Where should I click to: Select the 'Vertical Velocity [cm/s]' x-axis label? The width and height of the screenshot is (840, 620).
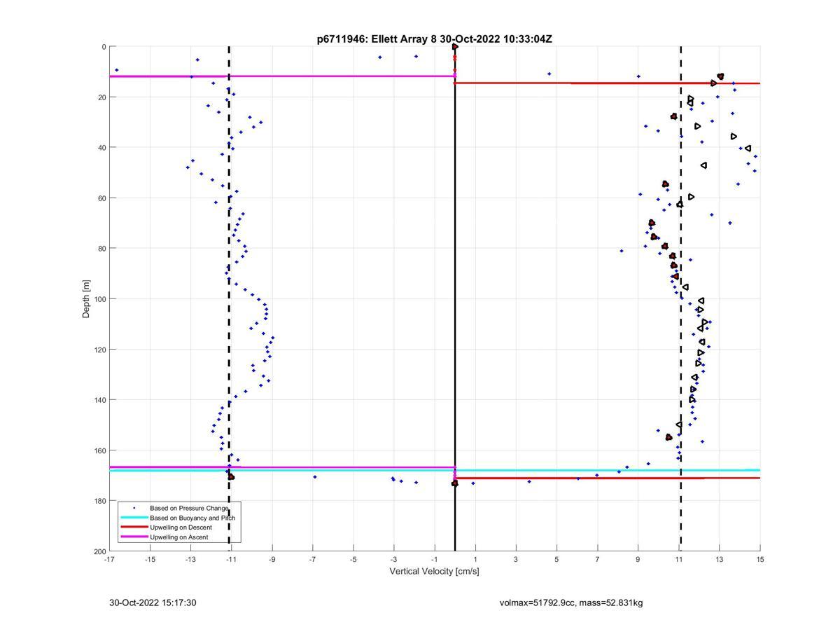point(434,571)
